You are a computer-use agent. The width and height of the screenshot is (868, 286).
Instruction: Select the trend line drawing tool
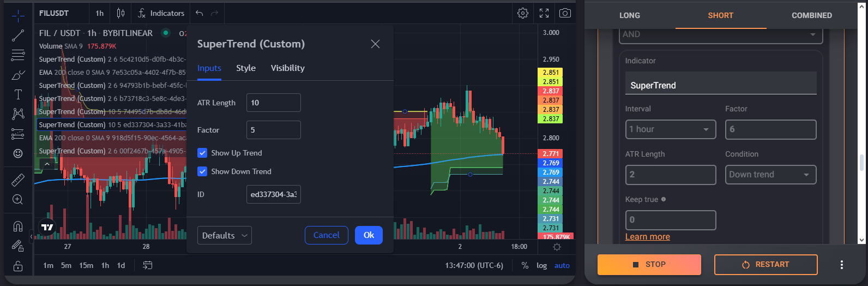pyautogui.click(x=18, y=36)
